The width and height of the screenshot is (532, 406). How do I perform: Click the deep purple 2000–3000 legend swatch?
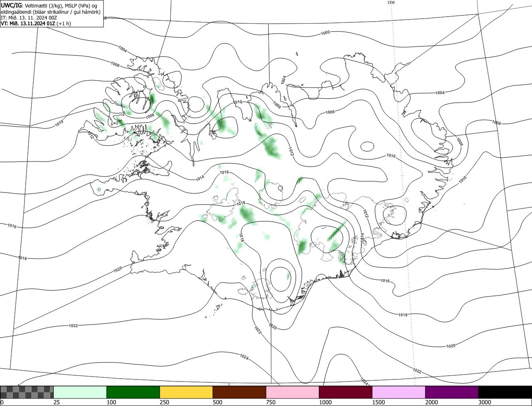coord(452,392)
